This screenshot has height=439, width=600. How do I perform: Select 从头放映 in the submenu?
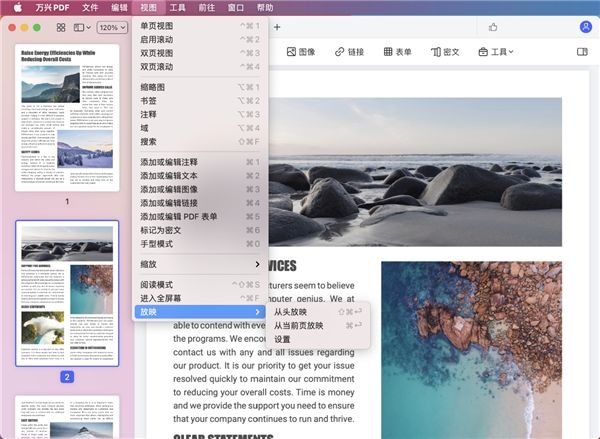(318, 312)
